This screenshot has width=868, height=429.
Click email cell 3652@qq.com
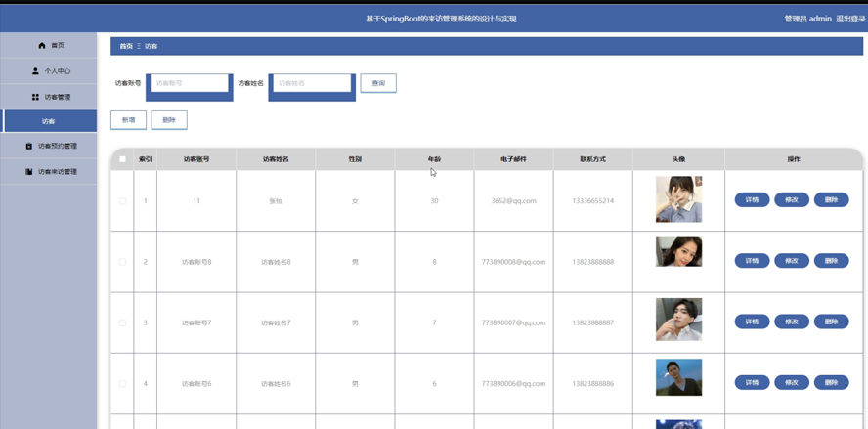(514, 201)
